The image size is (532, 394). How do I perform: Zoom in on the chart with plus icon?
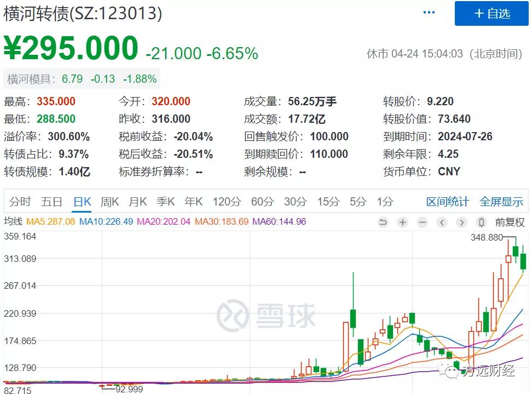coord(402,222)
